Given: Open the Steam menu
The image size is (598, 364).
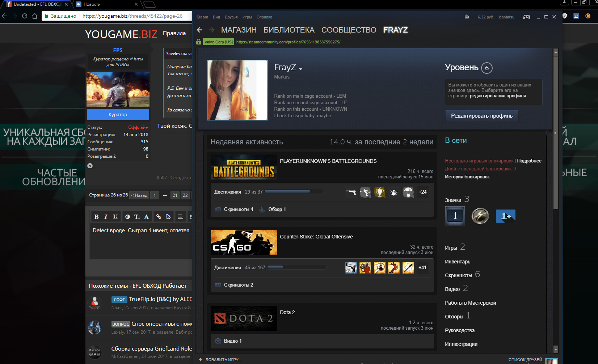Looking at the screenshot, I should [x=202, y=17].
